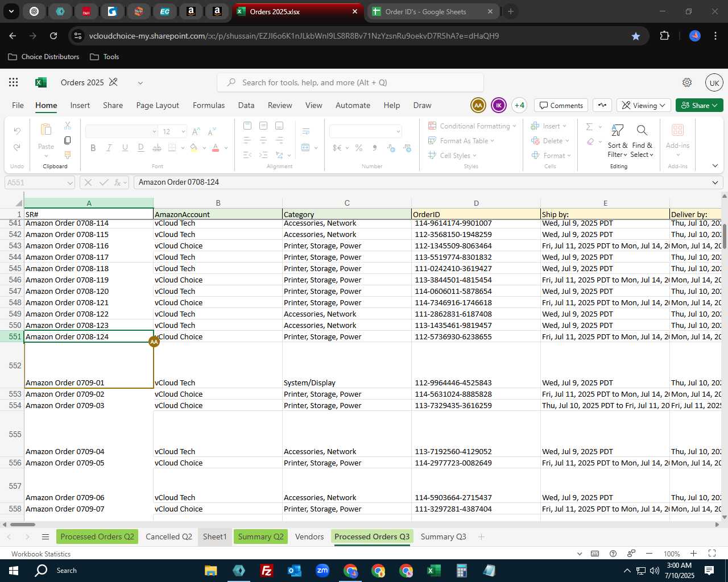The width and height of the screenshot is (728, 582).
Task: Open Choice Distributors bookmark folder
Action: (44, 57)
